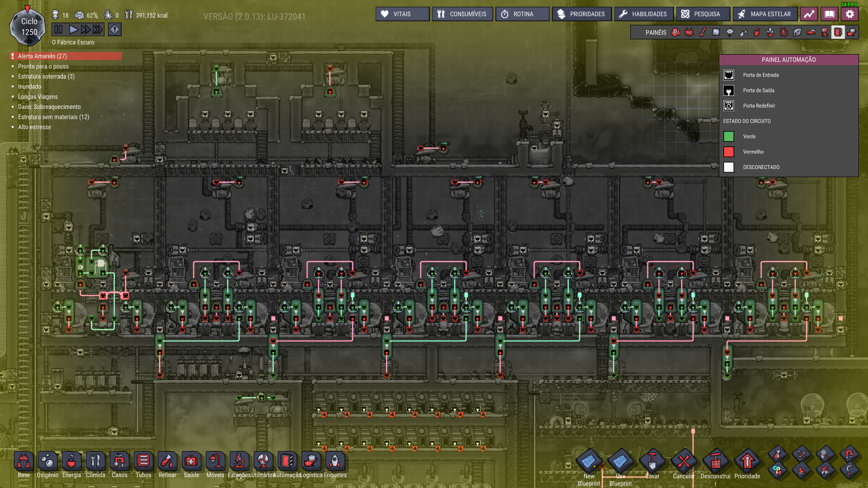Screen dimensions: 868x488
Task: Select the Desconstruir tool
Action: click(715, 462)
